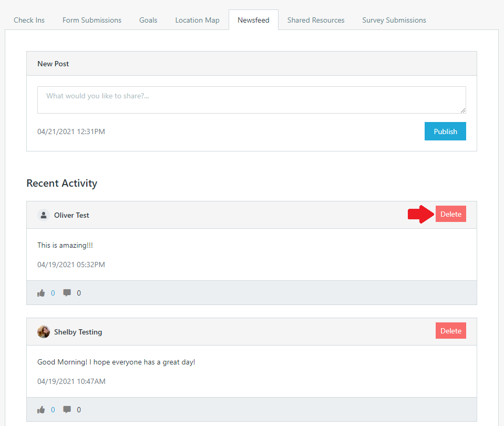
Task: Click comment count on Oliver Test's post
Action: [x=79, y=293]
